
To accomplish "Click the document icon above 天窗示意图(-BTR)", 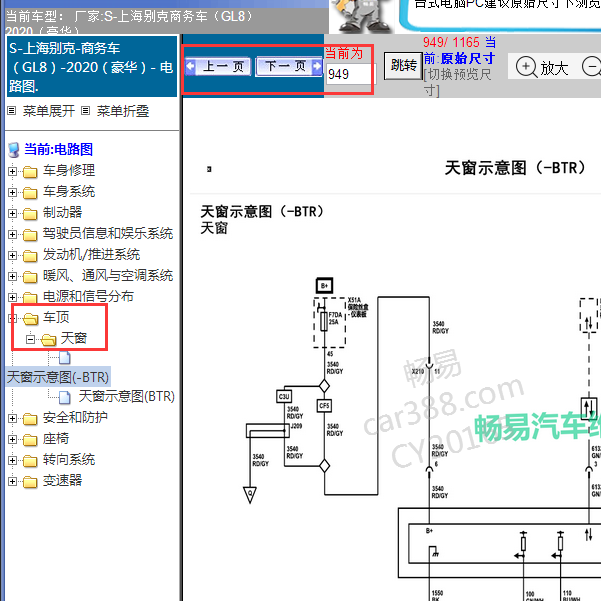I will [x=65, y=358].
